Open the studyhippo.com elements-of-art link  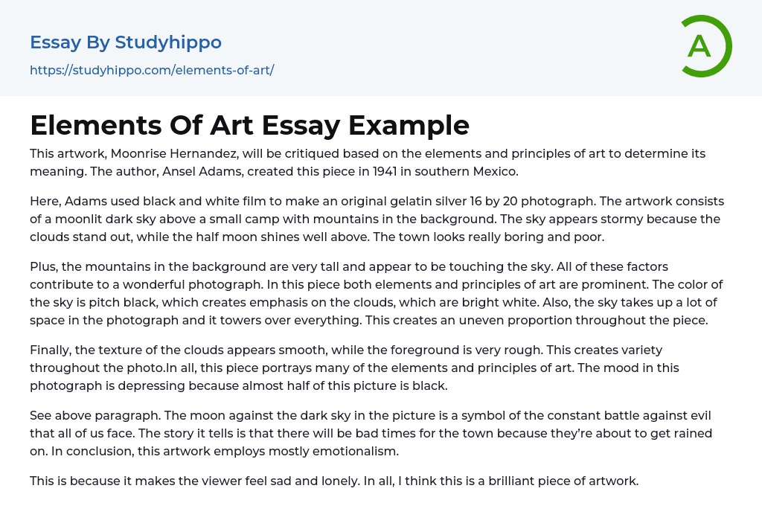[152, 70]
